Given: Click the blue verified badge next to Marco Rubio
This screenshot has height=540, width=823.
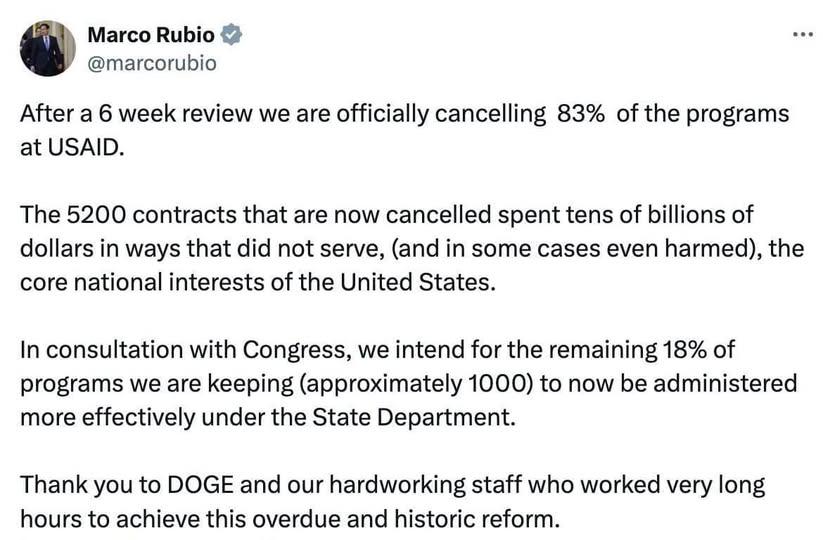Looking at the screenshot, I should point(231,35).
